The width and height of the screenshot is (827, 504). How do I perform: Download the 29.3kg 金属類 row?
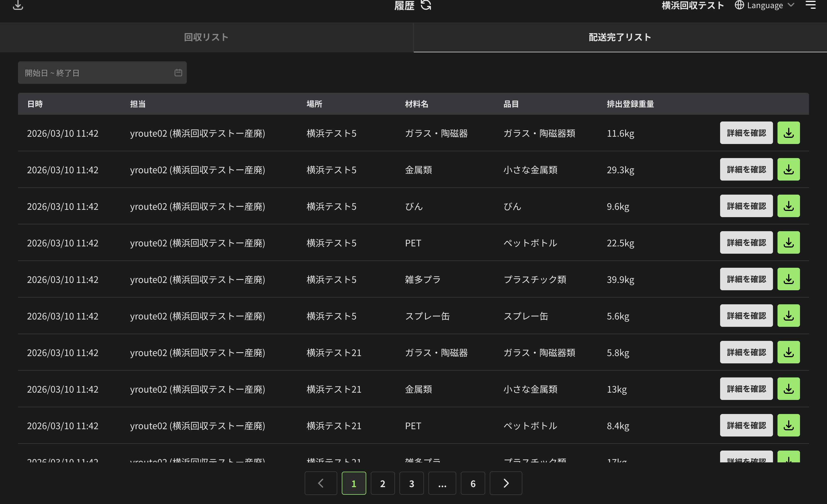[x=789, y=170]
